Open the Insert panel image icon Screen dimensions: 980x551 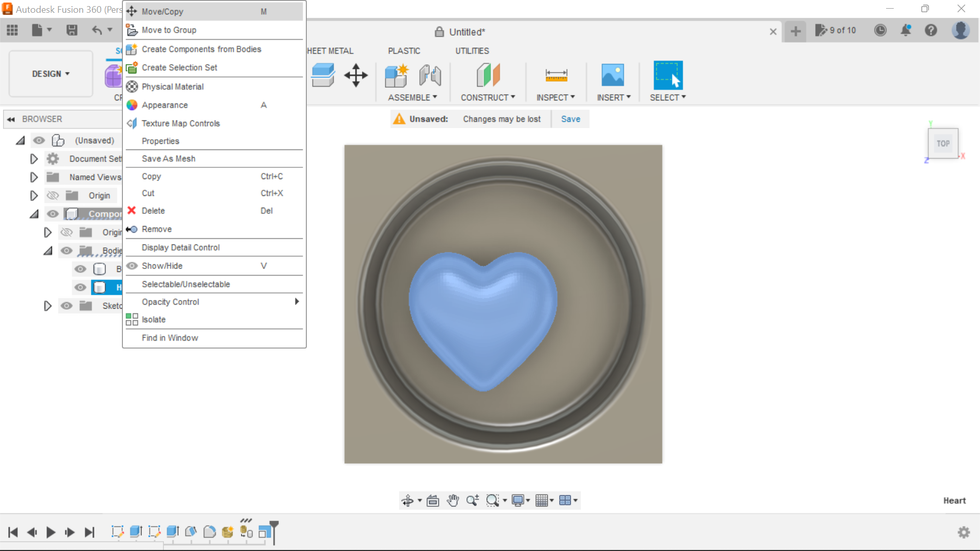(x=613, y=76)
